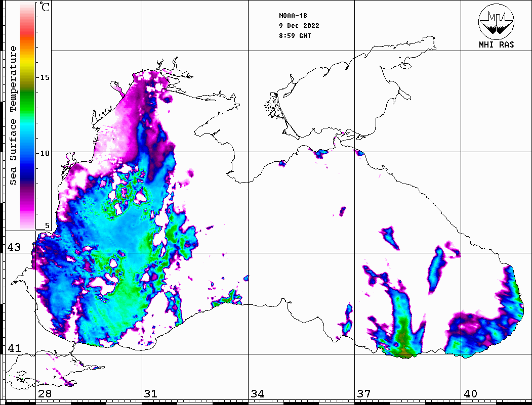
Task: Click the NOAA-18 satellite label
Action: point(293,16)
